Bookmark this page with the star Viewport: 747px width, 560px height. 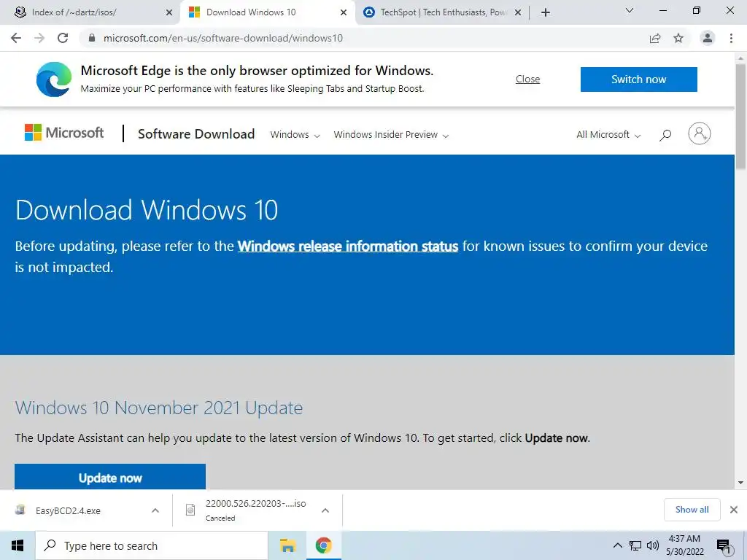point(678,38)
